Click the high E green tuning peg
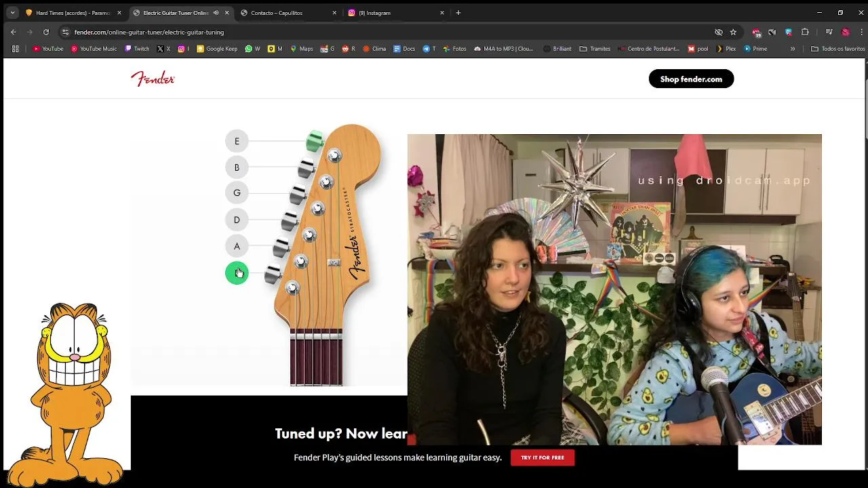Image resolution: width=868 pixels, height=488 pixels. 313,141
